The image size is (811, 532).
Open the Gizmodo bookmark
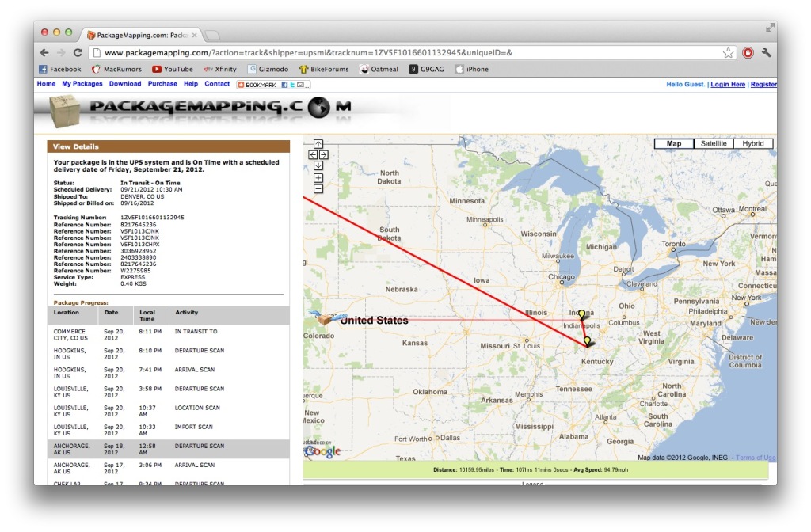tap(268, 70)
